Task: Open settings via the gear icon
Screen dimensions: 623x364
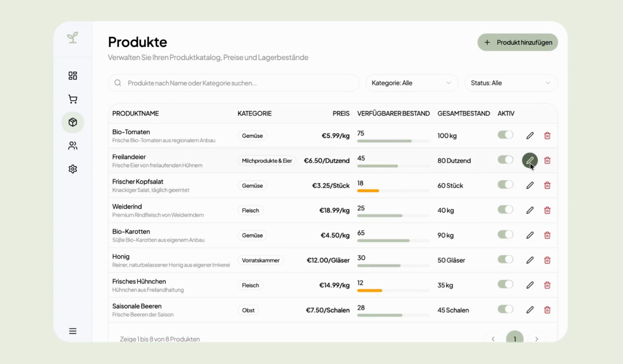Action: pos(72,169)
